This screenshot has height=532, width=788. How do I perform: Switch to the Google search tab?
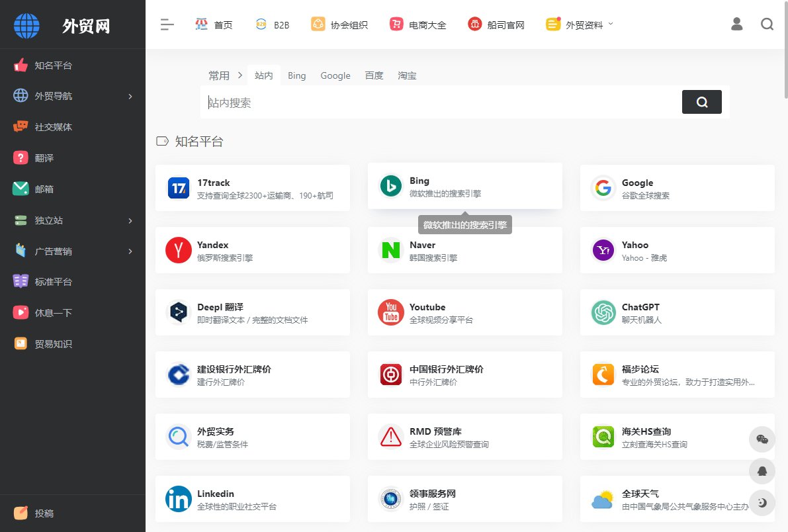(x=335, y=75)
